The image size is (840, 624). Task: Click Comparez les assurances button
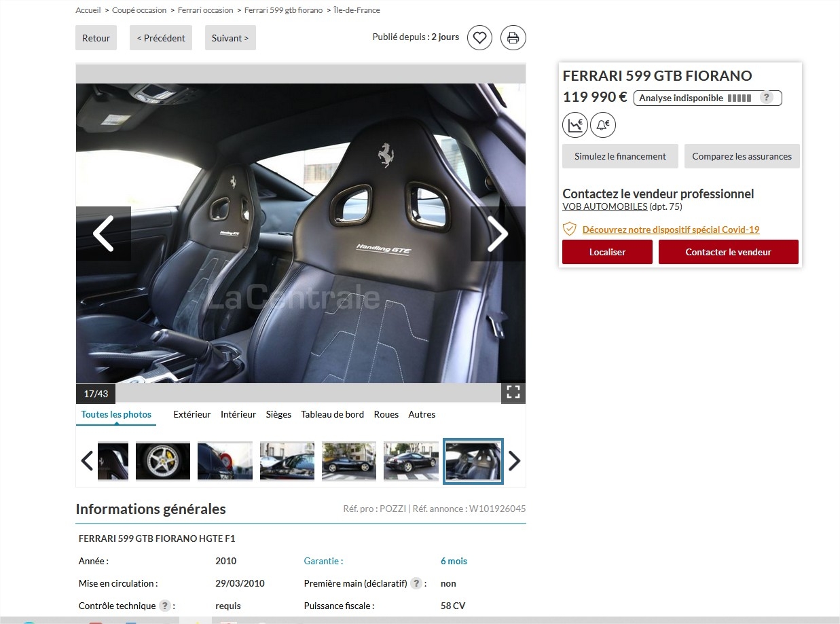[742, 156]
